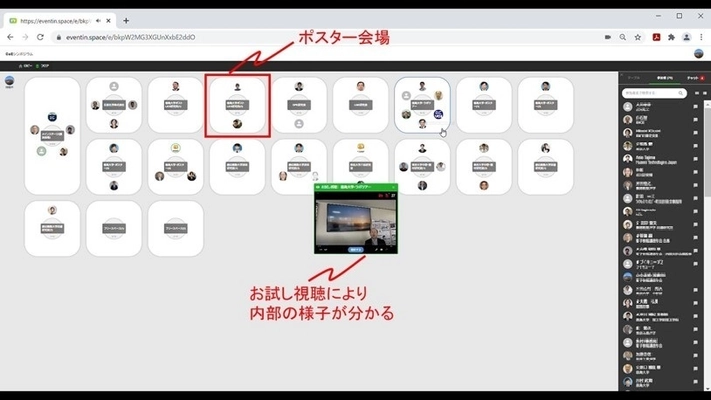Click the video preview thumbnail in popup
The image size is (711, 400).
click(x=356, y=222)
